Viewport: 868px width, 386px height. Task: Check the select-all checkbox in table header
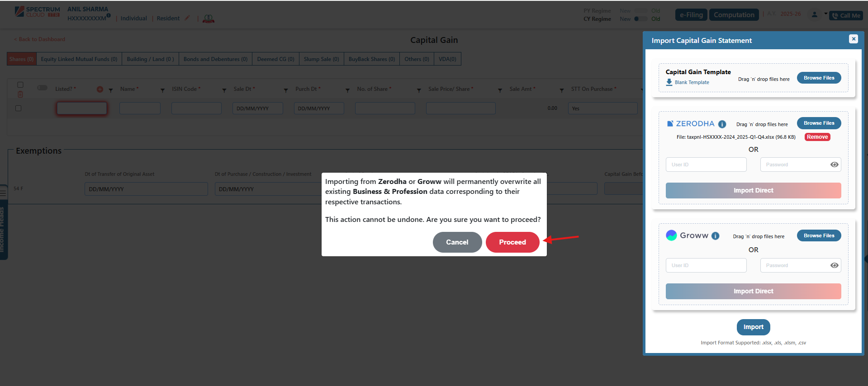click(x=20, y=85)
